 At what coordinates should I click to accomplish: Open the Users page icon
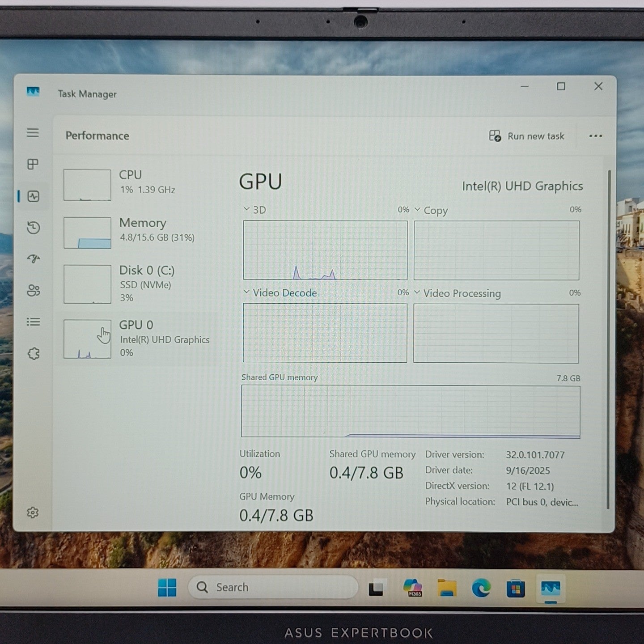tap(34, 290)
